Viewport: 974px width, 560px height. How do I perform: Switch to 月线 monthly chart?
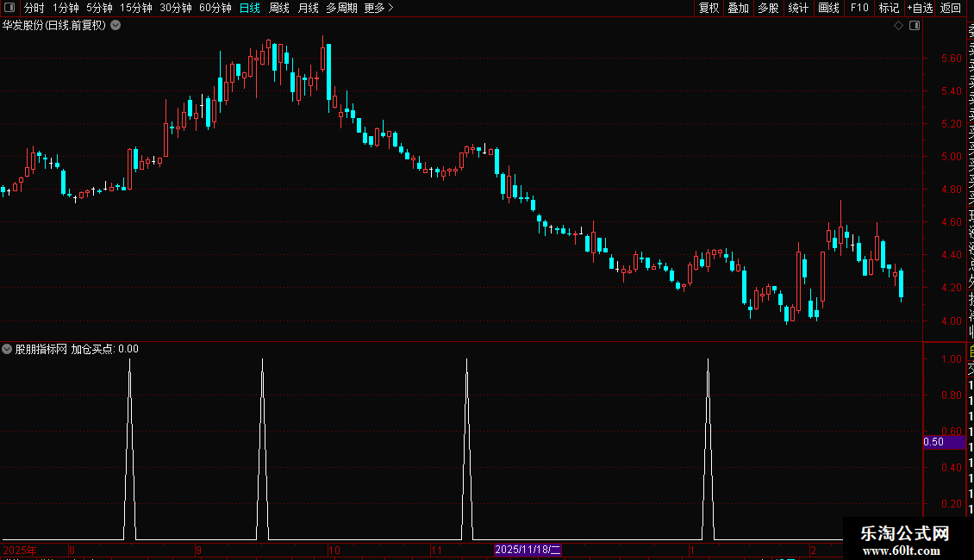click(x=308, y=8)
